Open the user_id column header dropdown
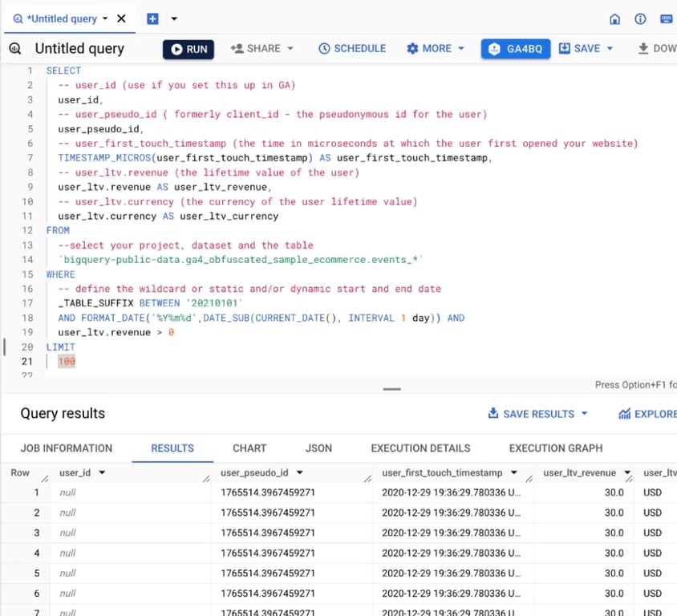The height and width of the screenshot is (616, 677). click(102, 472)
